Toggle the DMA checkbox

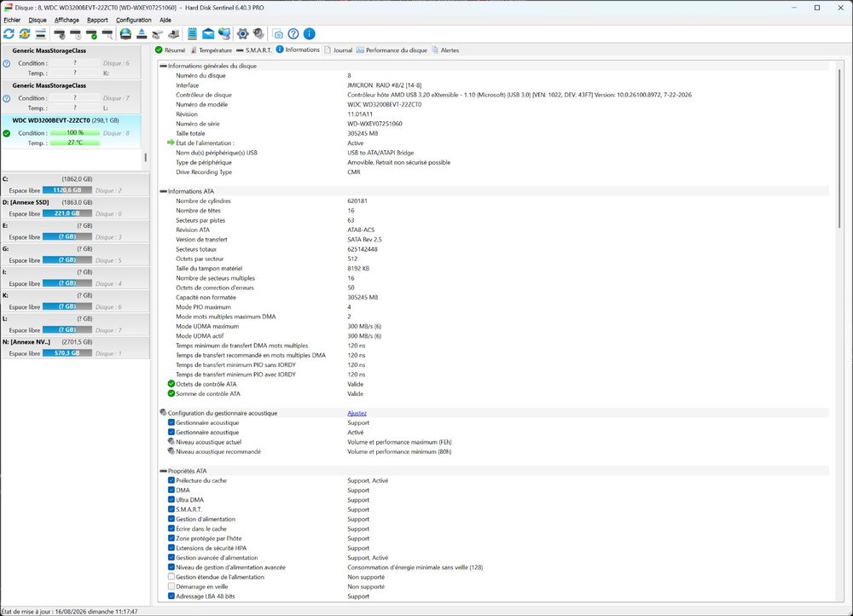(171, 491)
